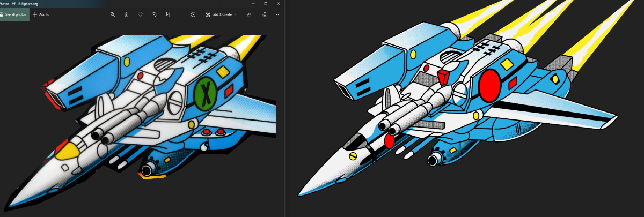Open the See more three-dots menu
644x217 pixels.
[278, 14]
